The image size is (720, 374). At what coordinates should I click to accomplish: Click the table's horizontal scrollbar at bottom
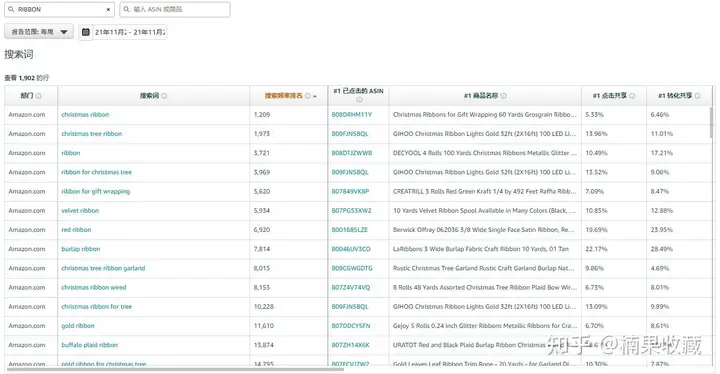(174, 369)
